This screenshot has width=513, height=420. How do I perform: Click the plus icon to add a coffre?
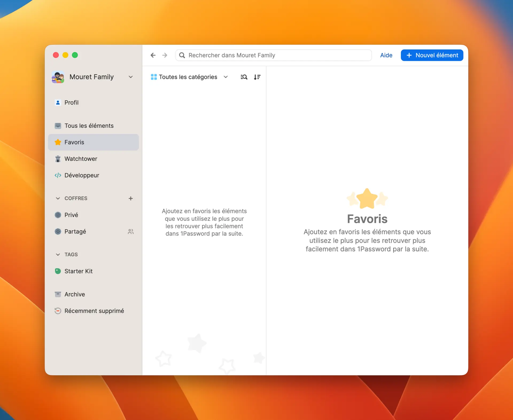point(131,198)
